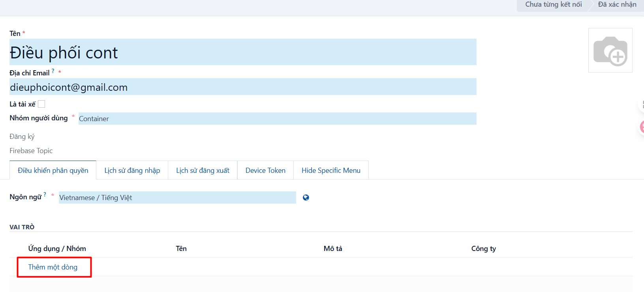Switch to the Device Token tab
Image resolution: width=644 pixels, height=292 pixels.
point(265,170)
